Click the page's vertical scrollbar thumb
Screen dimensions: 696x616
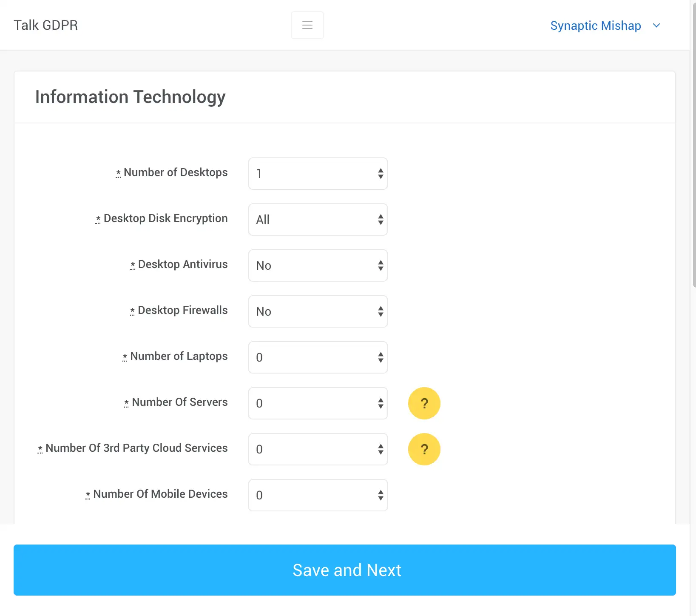click(693, 145)
